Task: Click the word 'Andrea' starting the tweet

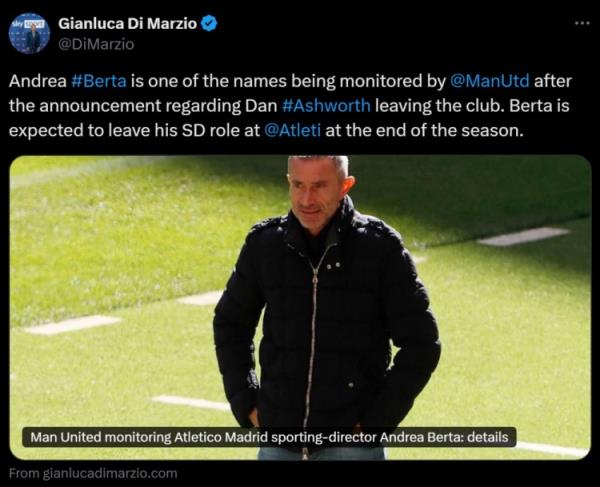Action: 38,81
